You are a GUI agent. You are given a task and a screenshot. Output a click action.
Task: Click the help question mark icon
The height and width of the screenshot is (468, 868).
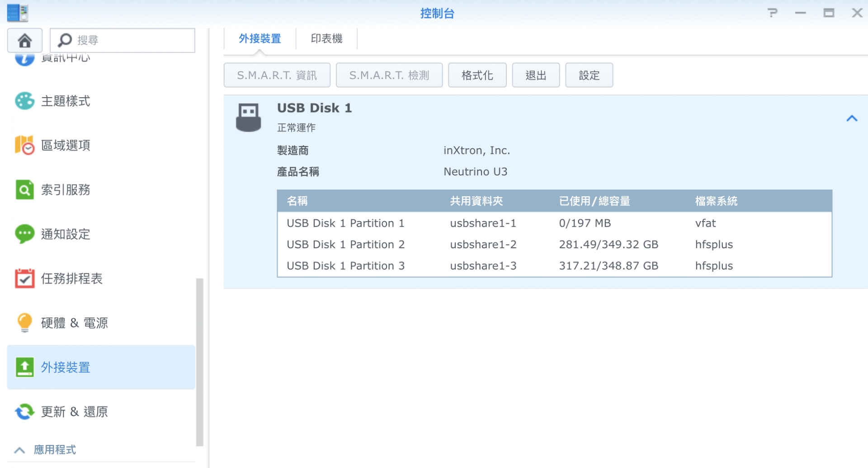pyautogui.click(x=772, y=13)
